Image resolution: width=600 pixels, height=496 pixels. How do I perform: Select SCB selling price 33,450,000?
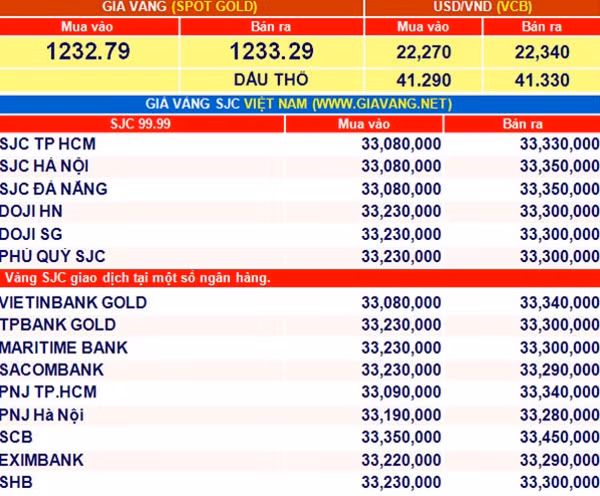[x=559, y=437]
